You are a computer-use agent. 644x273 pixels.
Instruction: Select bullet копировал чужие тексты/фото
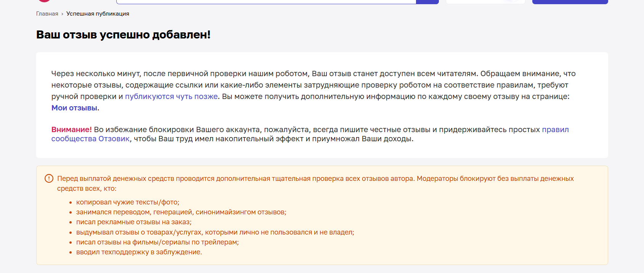pos(128,202)
